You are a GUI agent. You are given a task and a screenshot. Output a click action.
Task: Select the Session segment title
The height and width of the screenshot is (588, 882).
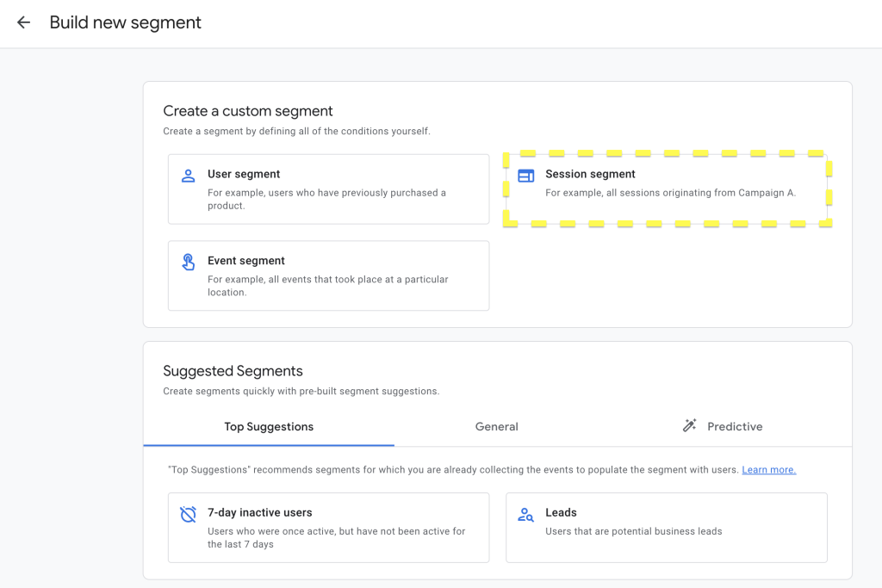coord(590,174)
